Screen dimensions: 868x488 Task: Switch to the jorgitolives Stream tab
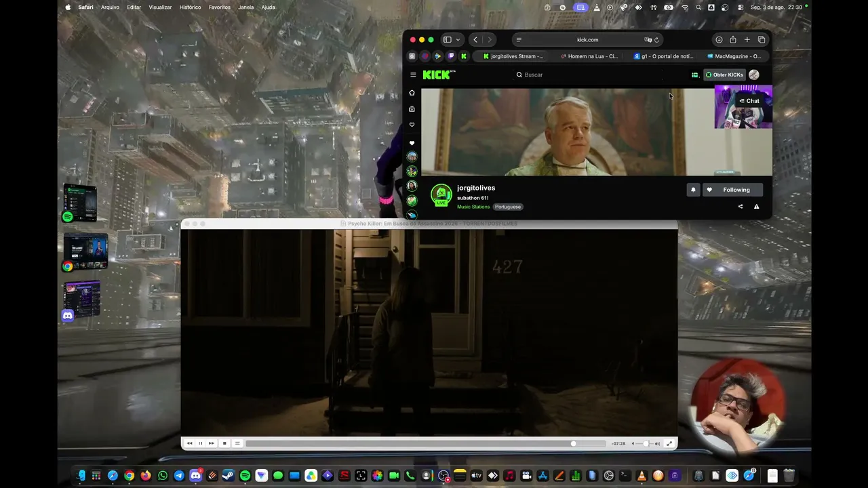click(513, 56)
